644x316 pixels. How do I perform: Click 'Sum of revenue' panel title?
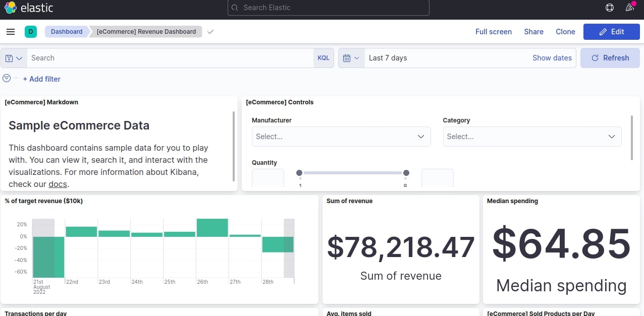pos(349,201)
